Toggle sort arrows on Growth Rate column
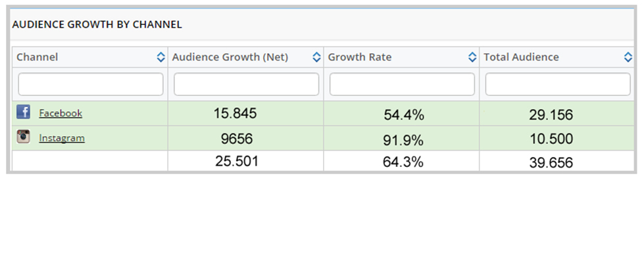The image size is (644, 257). pos(472,57)
